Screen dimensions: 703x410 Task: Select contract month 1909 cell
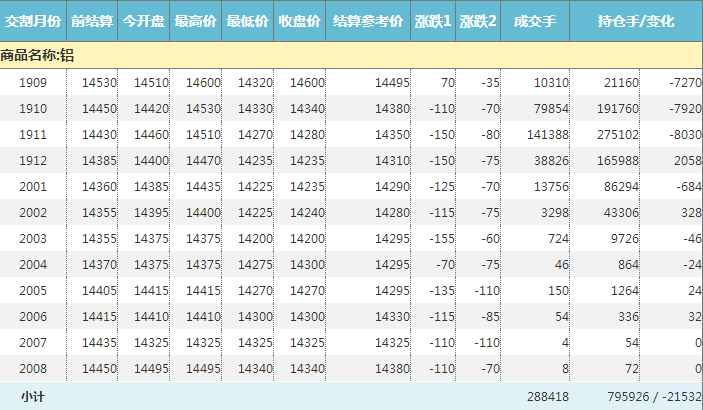[34, 82]
